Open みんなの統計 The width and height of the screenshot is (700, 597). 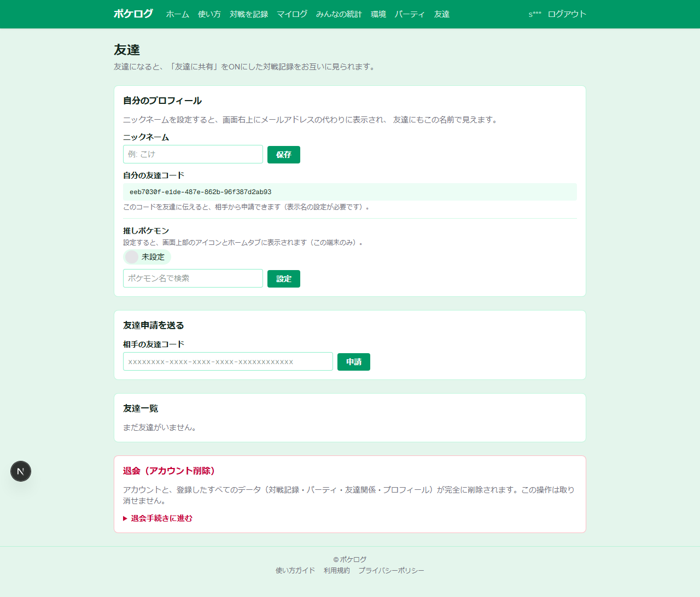tap(339, 14)
